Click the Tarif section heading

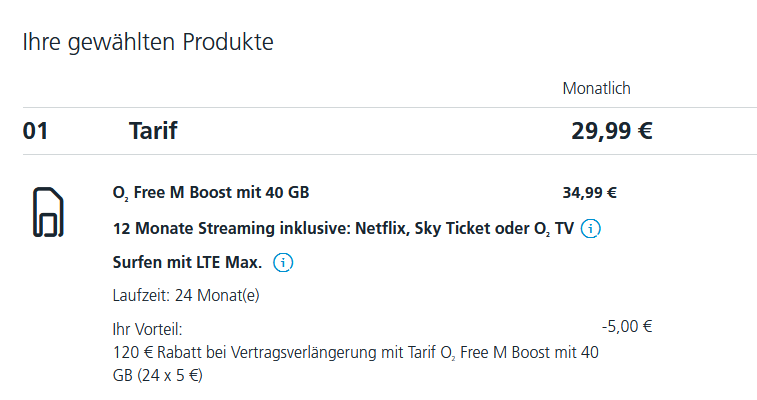153,131
